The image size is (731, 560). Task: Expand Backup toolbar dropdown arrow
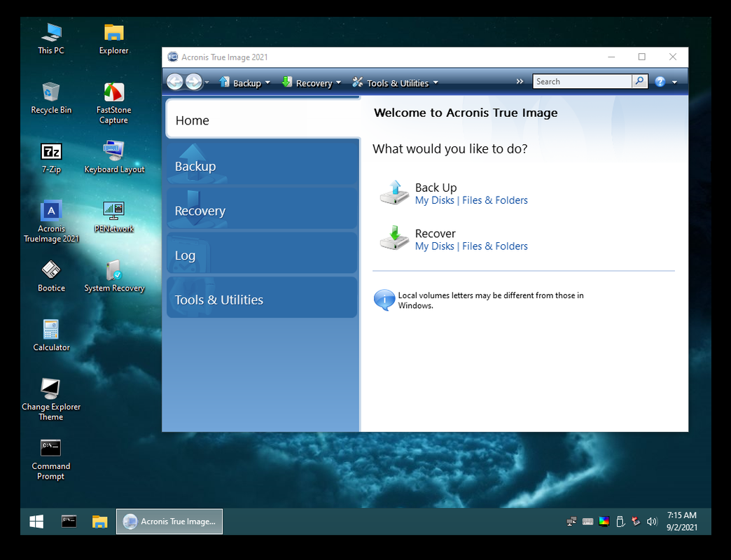pyautogui.click(x=267, y=83)
